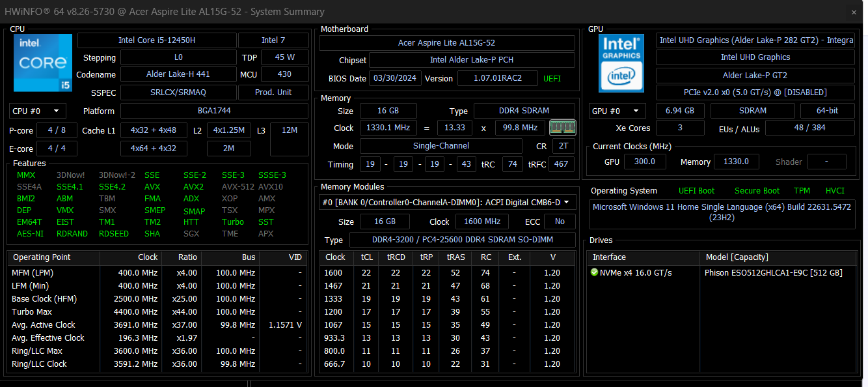Click the GPU memory clock 1330.0 field
The image size is (868, 387).
737,162
